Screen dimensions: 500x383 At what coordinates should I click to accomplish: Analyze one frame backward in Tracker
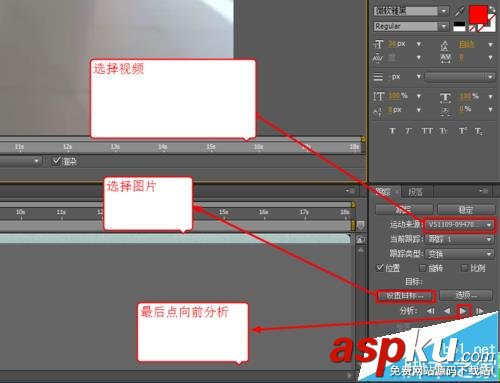[430, 311]
